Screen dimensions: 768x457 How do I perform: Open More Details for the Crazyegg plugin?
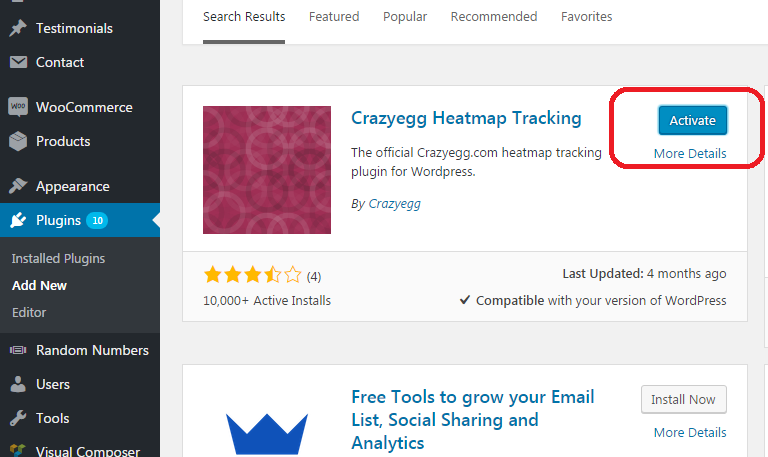pos(690,154)
